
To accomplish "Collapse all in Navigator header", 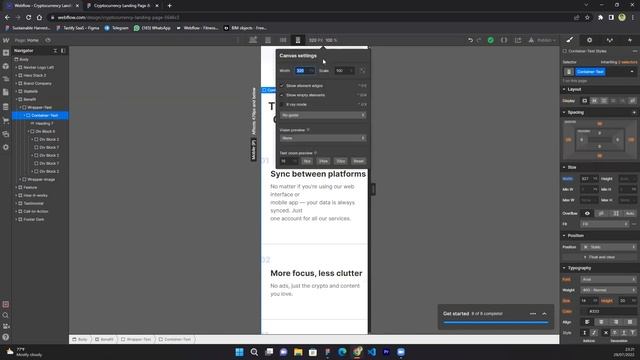I will 55,51.
